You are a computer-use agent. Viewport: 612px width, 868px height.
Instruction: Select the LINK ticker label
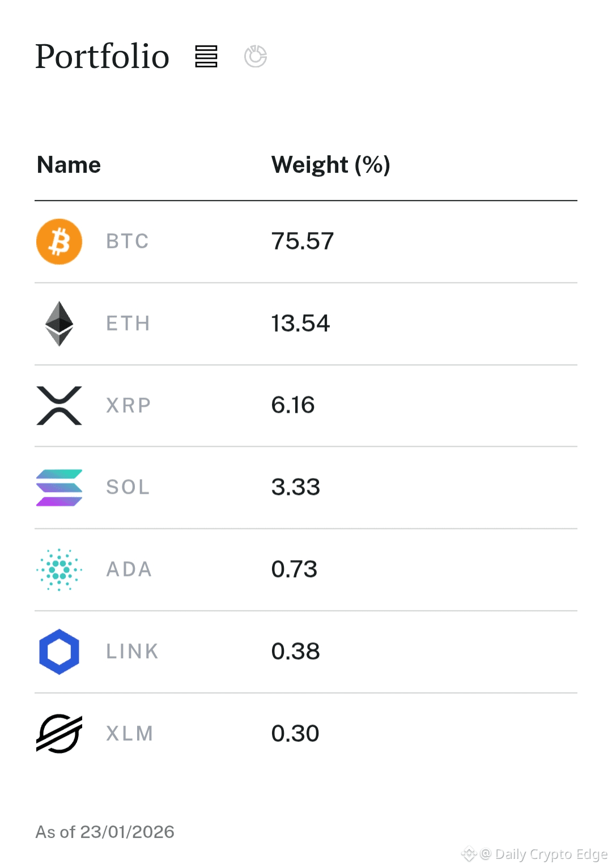132,651
